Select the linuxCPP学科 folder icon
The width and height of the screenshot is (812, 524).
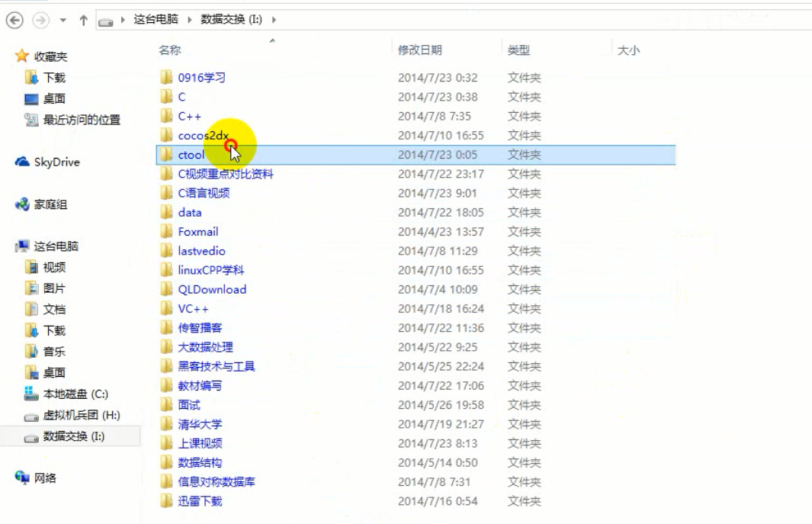[x=166, y=270]
